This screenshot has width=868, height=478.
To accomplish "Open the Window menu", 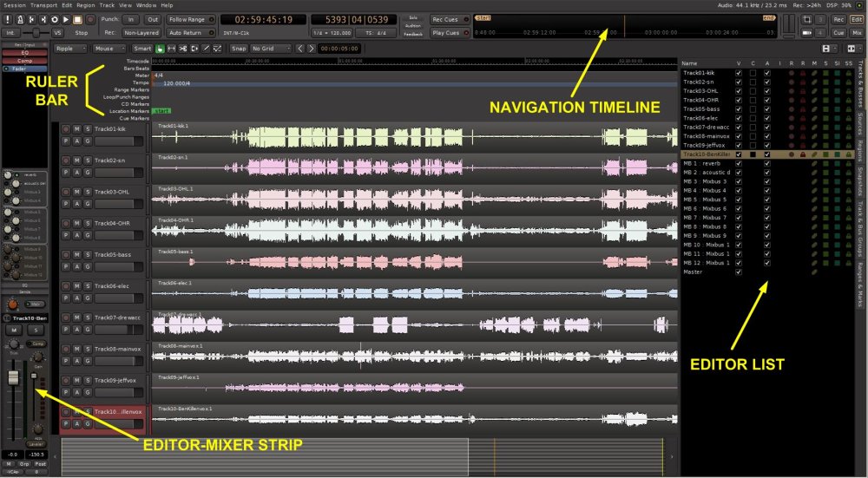I will 146,5.
